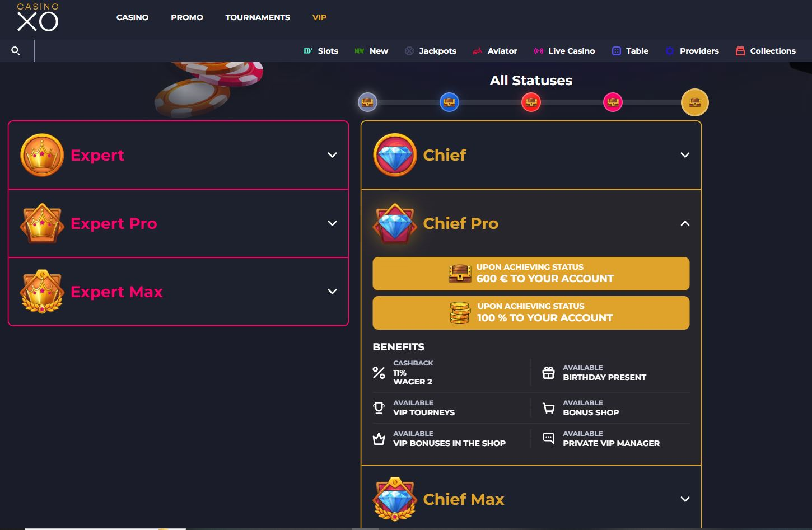
Task: Select the red status chest marker
Action: click(x=531, y=102)
